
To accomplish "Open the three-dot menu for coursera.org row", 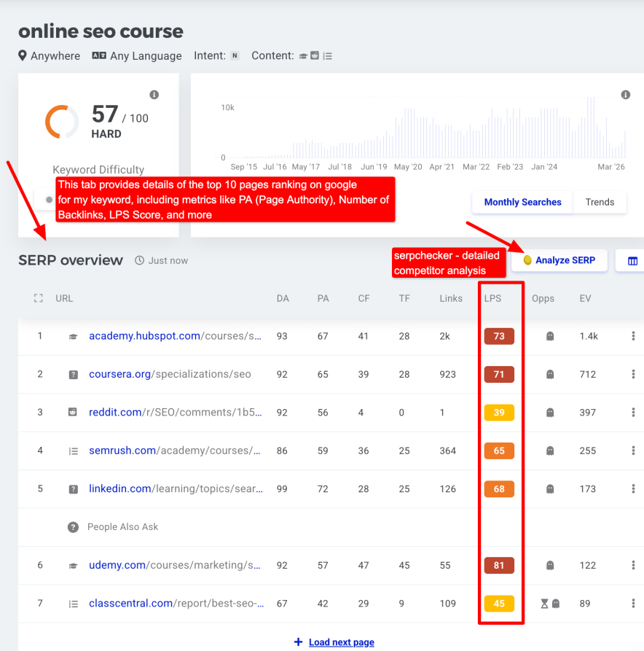I will (x=633, y=374).
